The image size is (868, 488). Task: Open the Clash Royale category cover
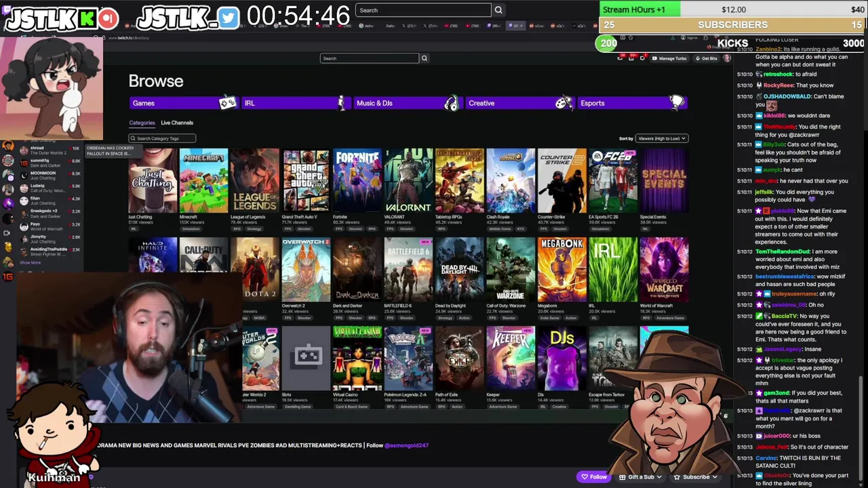pos(511,181)
